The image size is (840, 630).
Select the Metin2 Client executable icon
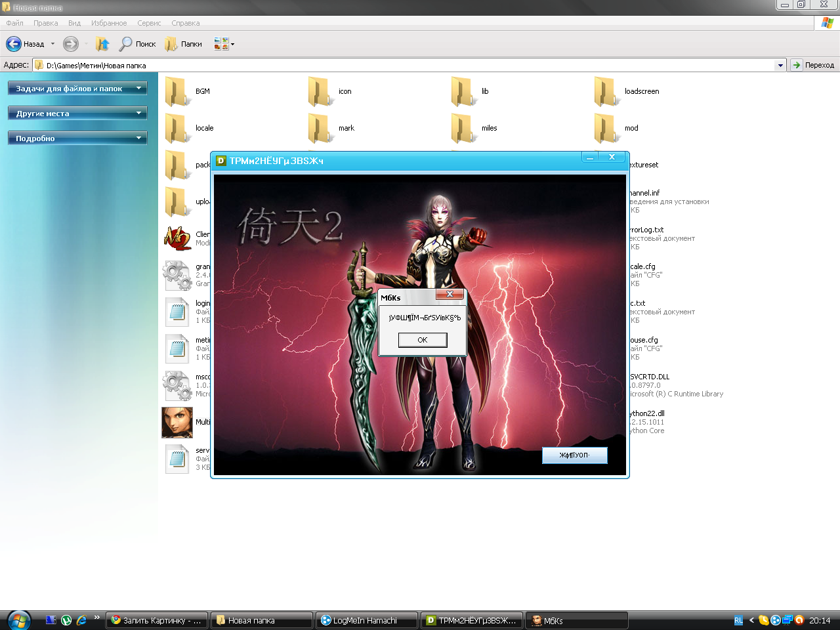pyautogui.click(x=177, y=238)
